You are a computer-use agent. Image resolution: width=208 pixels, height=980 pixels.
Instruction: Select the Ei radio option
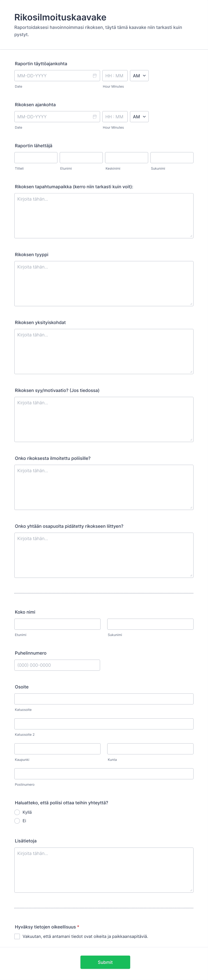17,821
